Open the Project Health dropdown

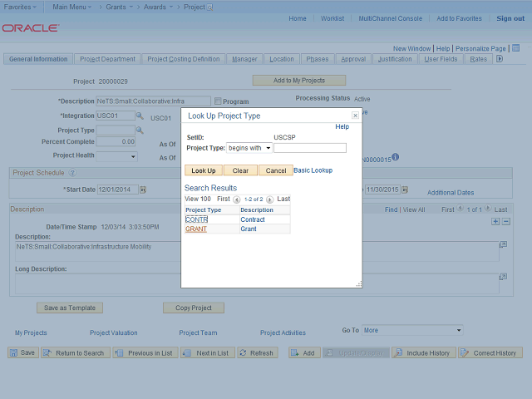tap(117, 155)
